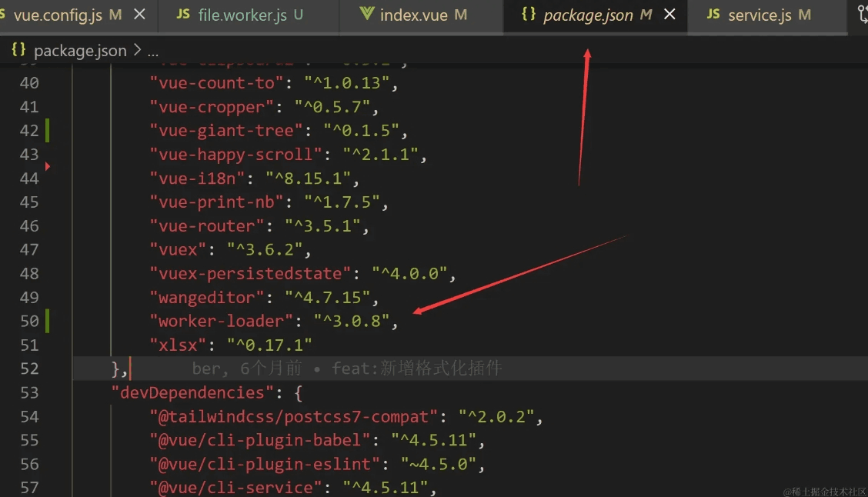Viewport: 868px width, 497px height.
Task: Click the green git change bar at line 42
Action: point(48,131)
